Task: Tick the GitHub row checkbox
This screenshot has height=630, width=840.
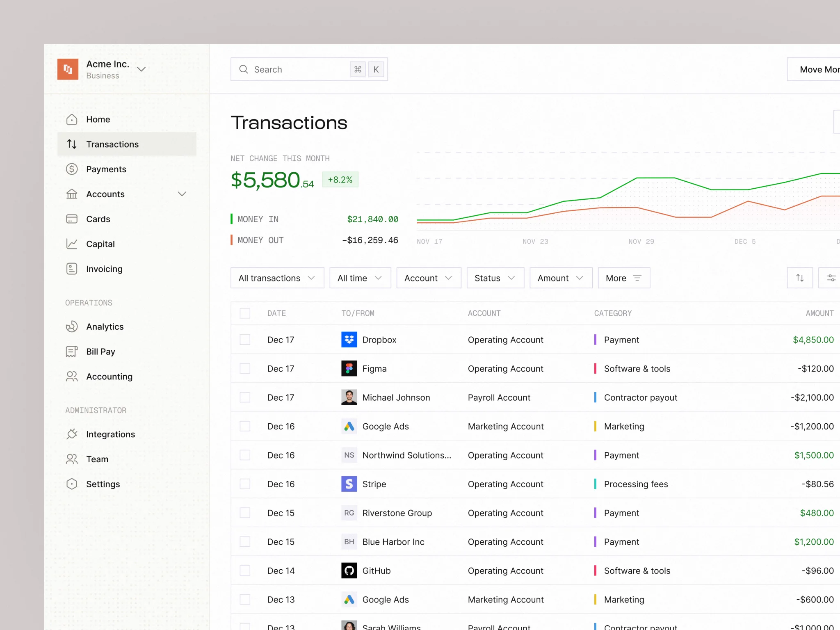Action: tap(245, 571)
